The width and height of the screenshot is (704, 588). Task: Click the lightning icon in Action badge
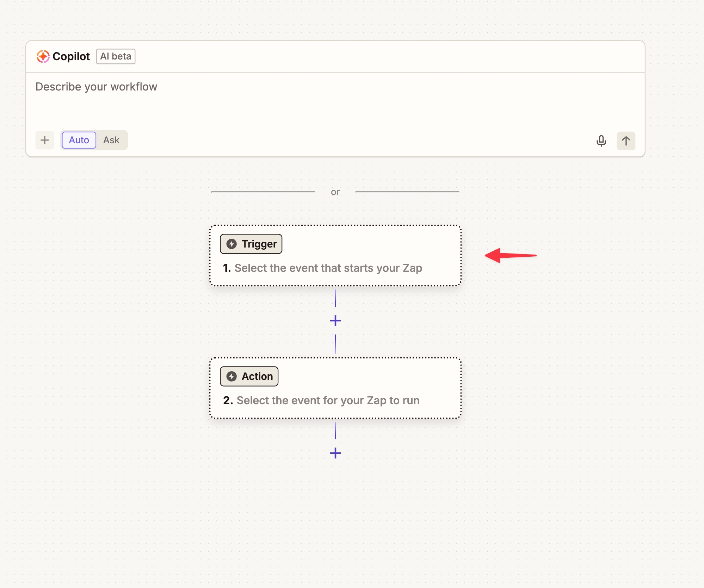[231, 376]
